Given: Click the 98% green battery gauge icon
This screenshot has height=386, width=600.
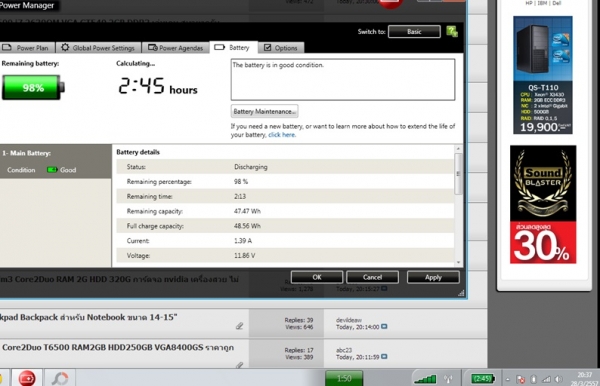Looking at the screenshot, I should pos(33,88).
